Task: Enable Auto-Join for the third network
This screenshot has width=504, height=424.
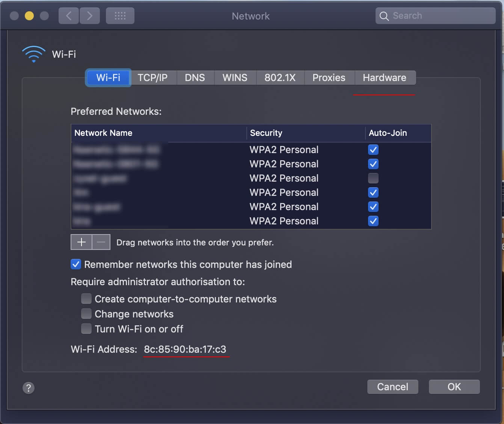Action: pos(373,178)
